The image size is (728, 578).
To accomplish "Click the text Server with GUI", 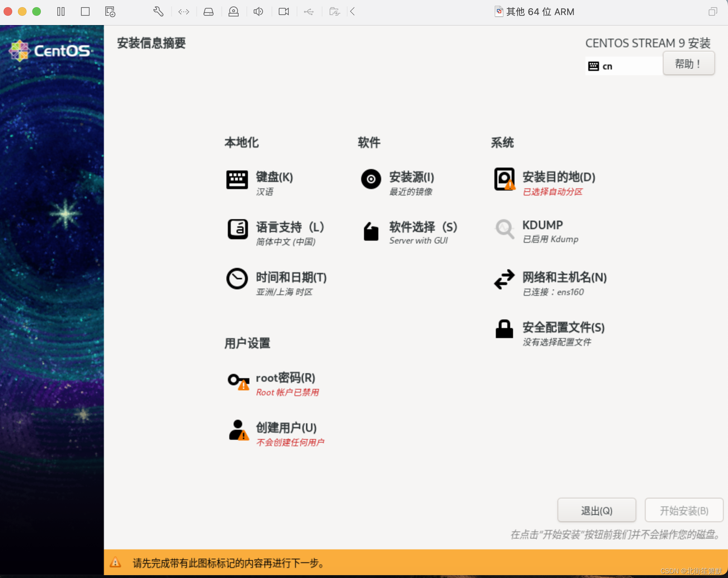I will pyautogui.click(x=418, y=241).
